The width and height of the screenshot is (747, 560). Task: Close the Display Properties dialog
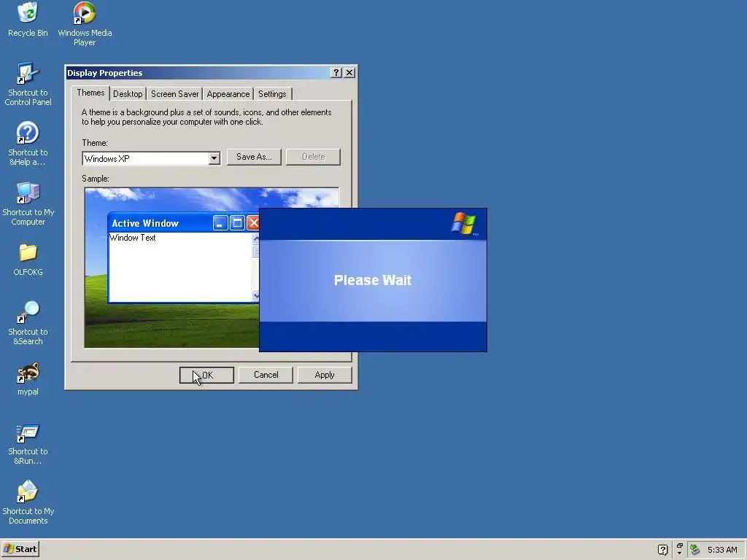pyautogui.click(x=349, y=72)
